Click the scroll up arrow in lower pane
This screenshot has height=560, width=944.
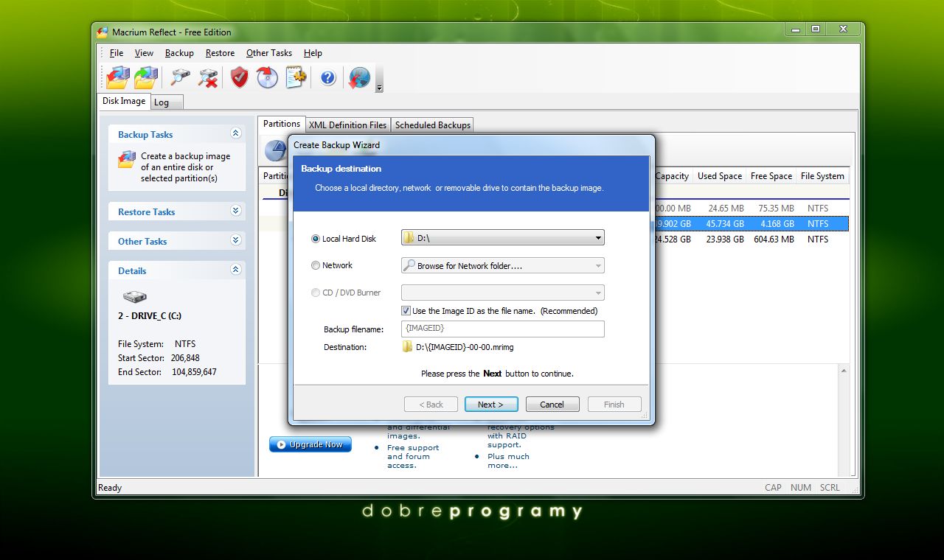(844, 371)
